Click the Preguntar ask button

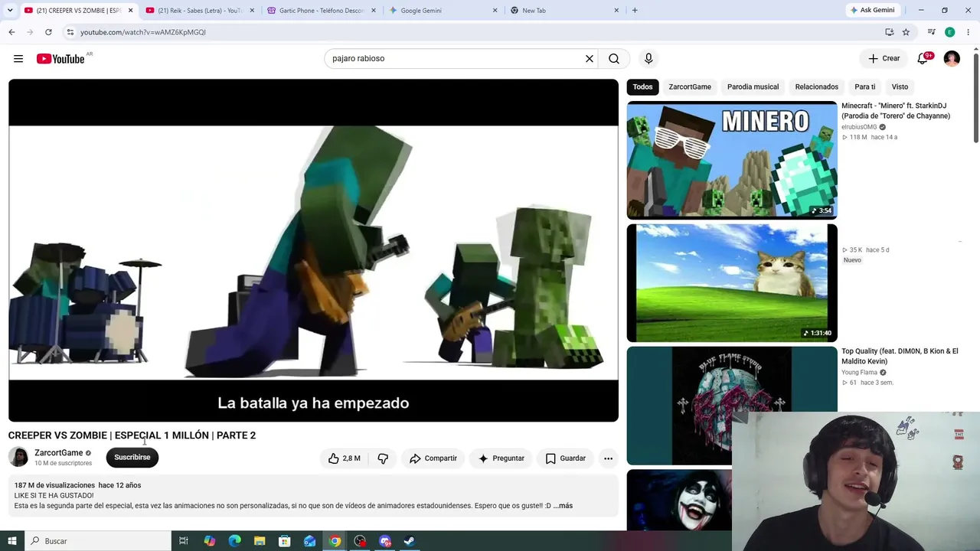click(x=501, y=458)
